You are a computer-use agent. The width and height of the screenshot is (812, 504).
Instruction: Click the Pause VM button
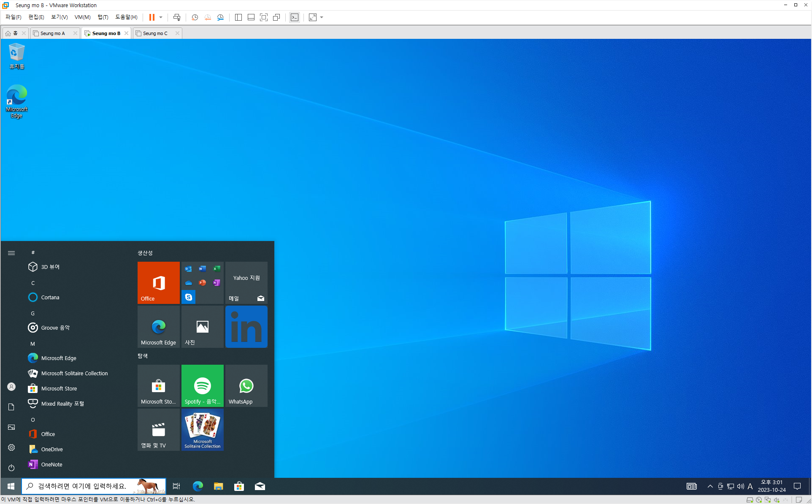(152, 17)
